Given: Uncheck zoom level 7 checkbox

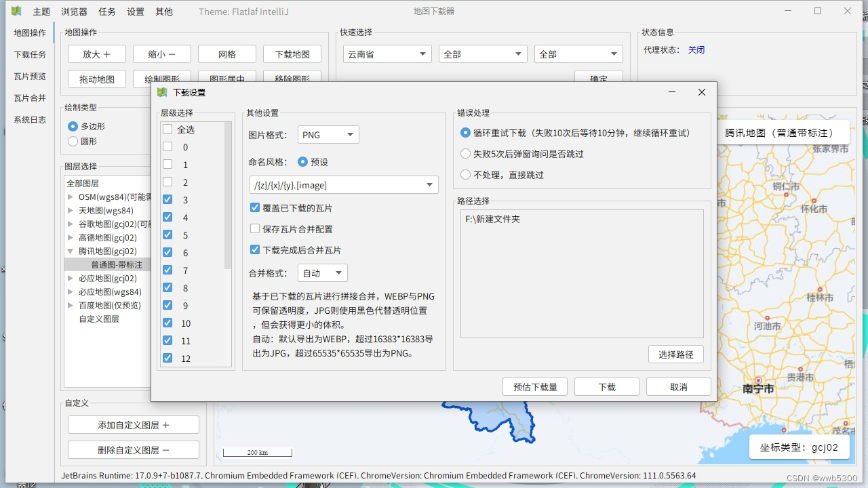Looking at the screenshot, I should 167,270.
